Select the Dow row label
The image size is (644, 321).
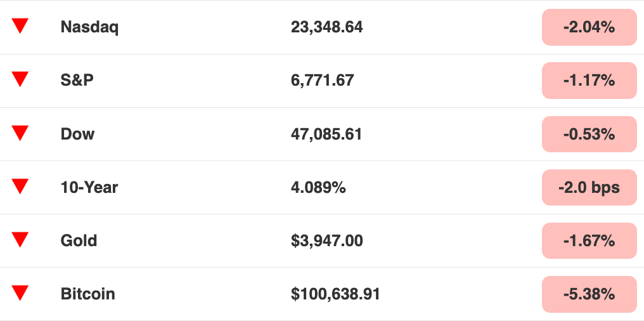77,134
